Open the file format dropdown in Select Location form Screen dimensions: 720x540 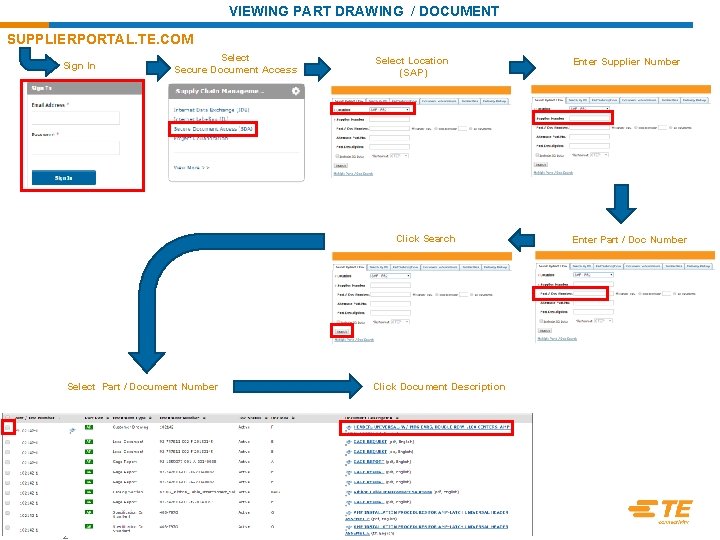(x=399, y=156)
